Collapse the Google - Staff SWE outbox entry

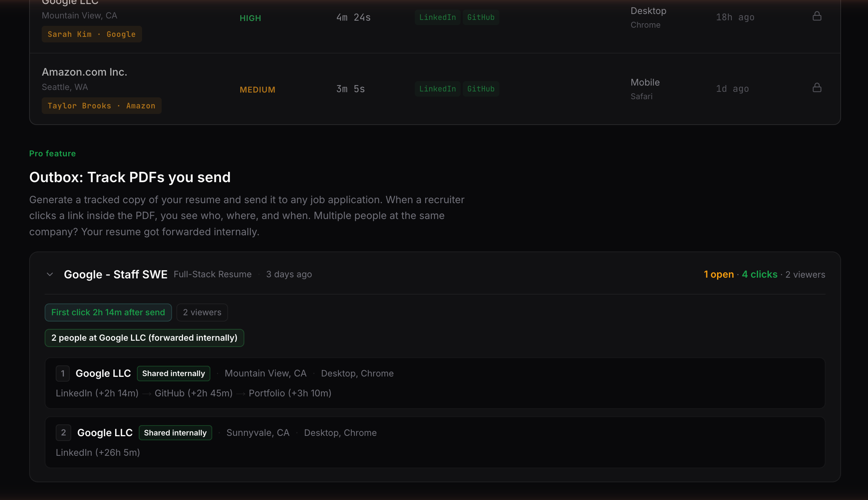(50, 274)
